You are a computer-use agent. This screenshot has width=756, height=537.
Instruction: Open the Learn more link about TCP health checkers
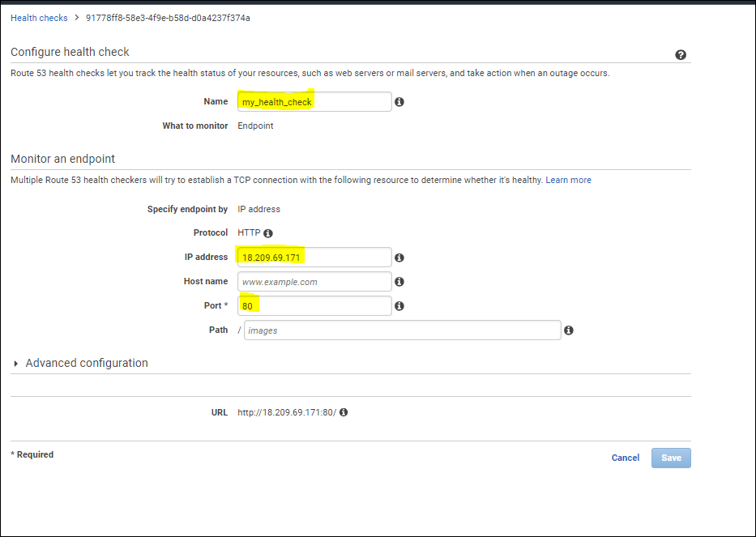pyautogui.click(x=568, y=180)
